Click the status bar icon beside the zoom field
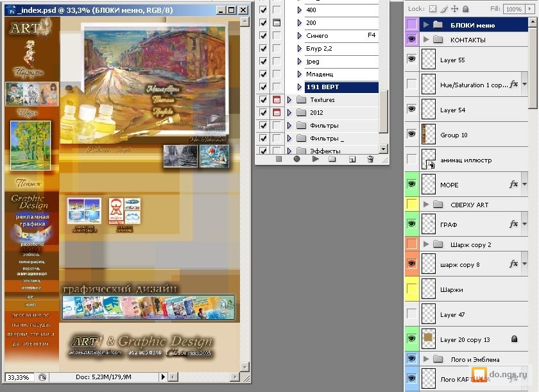This screenshot has width=539, height=392. tap(42, 377)
